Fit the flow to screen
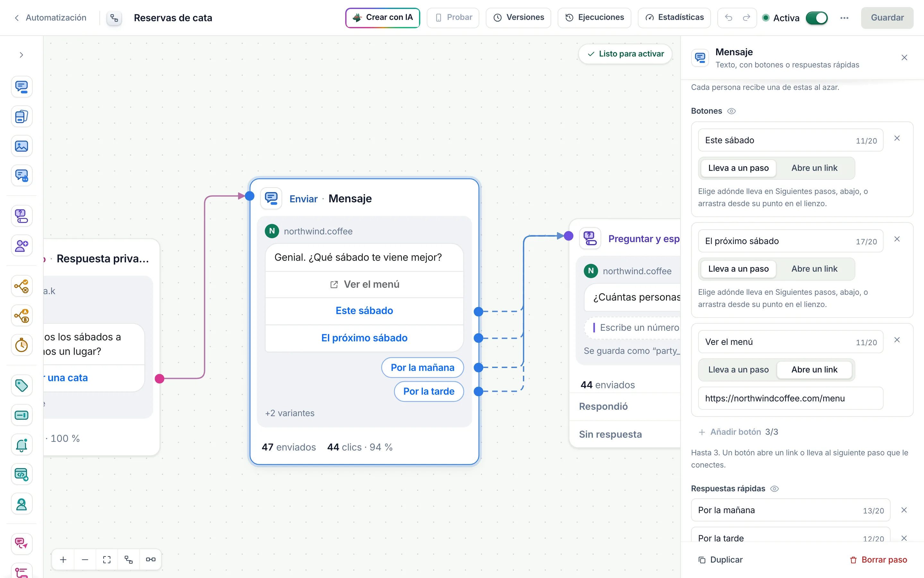Viewport: 924px width, 578px height. (x=107, y=560)
